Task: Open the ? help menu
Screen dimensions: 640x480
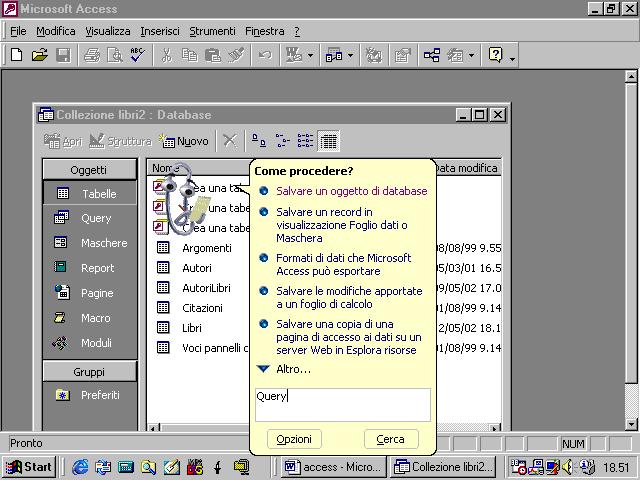Action: 297,31
